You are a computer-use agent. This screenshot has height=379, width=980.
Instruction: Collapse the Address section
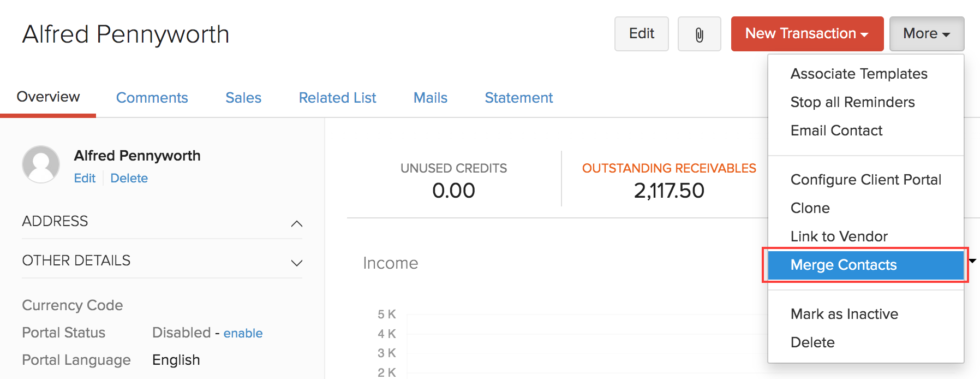coord(296,223)
